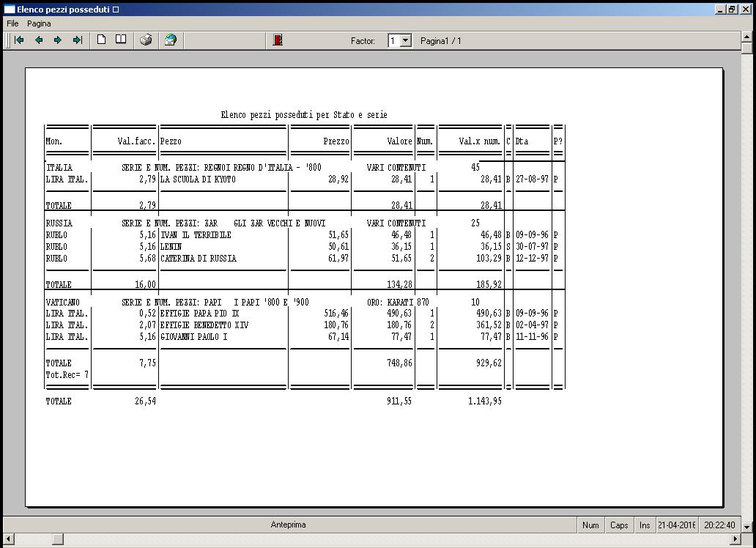Click the horizontal scrollbar left arrow
The height and width of the screenshot is (548, 756).
coord(8,538)
